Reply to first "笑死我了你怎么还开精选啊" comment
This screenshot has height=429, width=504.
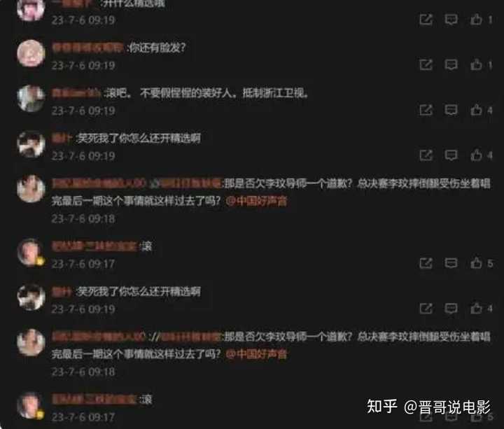451,155
